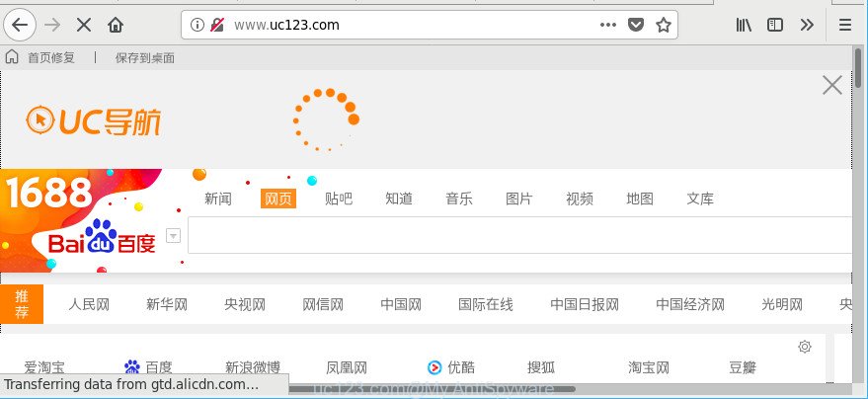
Task: Select the 贴吧 search tab
Action: tap(339, 199)
